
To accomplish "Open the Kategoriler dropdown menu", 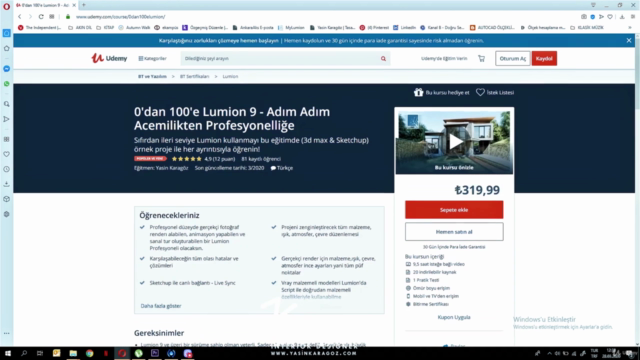I will [152, 58].
